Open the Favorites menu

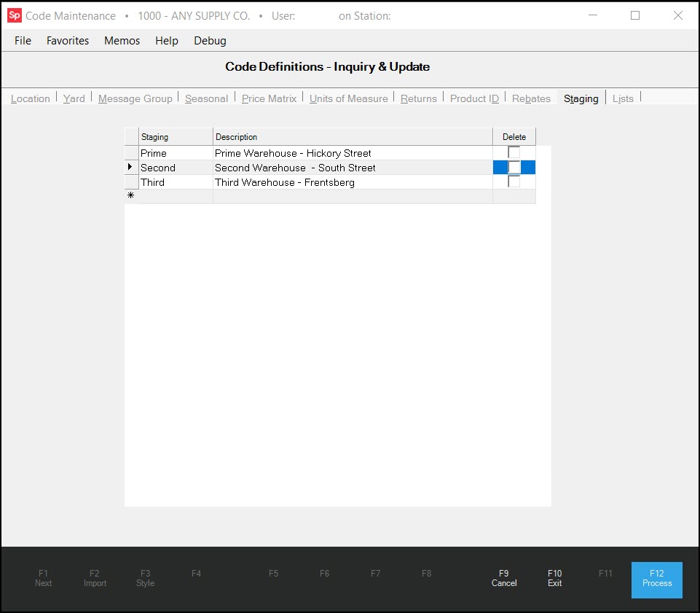click(x=67, y=41)
